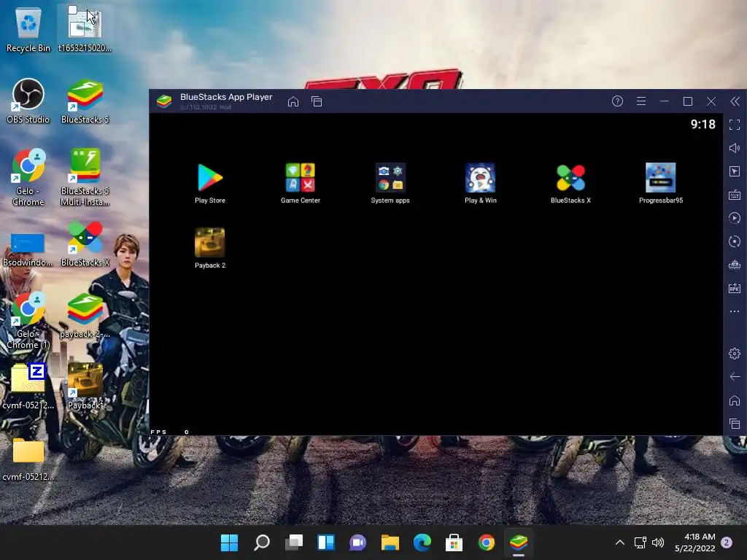Screen dimensions: 747x560
Task: Click the volume icon in BlueStacks sidebar
Action: pos(735,148)
